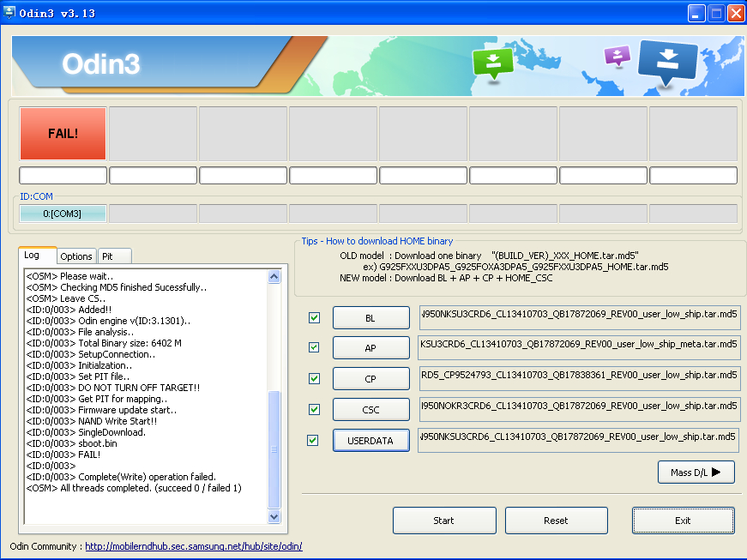Click log line 'Set PIT file..'
This screenshot has height=560, width=747.
click(x=78, y=376)
